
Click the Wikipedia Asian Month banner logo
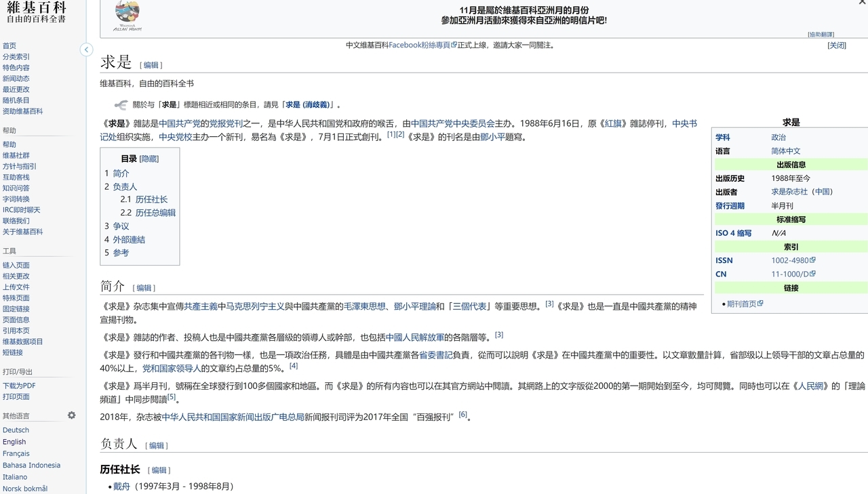(x=127, y=16)
